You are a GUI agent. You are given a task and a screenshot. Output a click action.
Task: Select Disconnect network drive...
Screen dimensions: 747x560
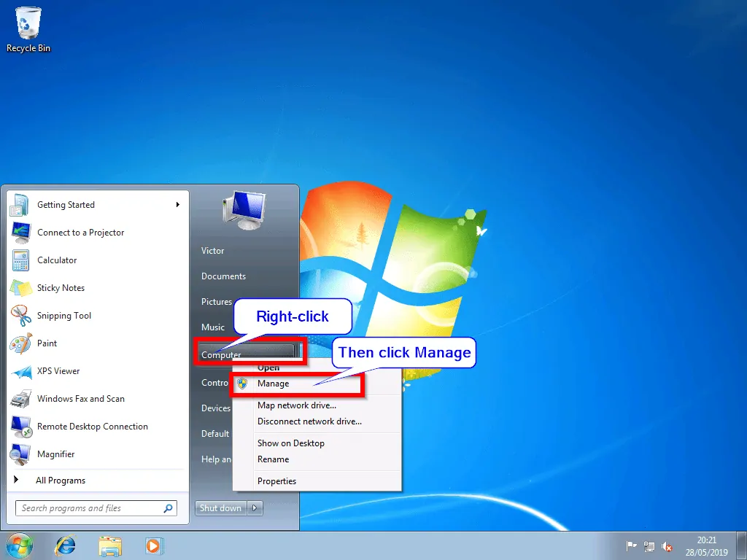309,421
